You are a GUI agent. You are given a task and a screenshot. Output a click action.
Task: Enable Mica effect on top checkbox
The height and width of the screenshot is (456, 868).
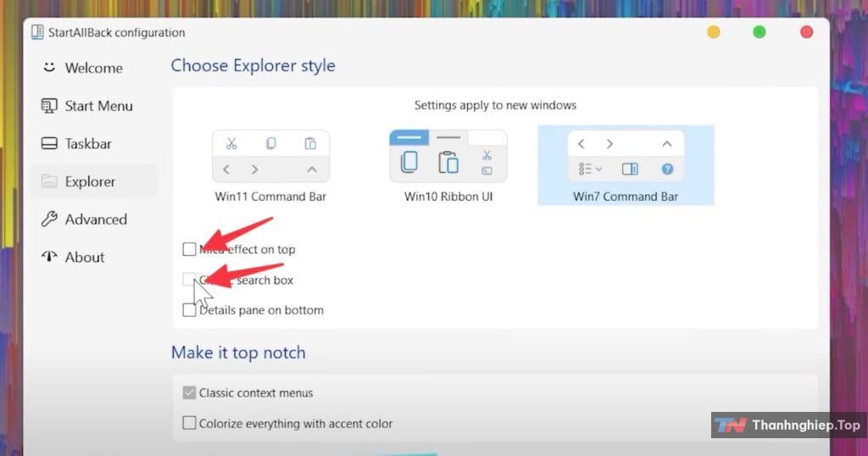click(x=189, y=249)
